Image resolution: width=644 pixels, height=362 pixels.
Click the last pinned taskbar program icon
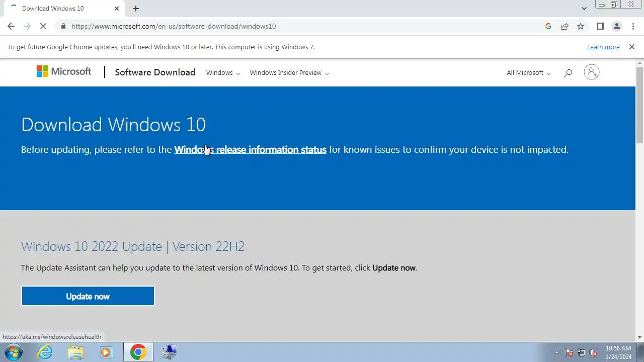(x=169, y=352)
